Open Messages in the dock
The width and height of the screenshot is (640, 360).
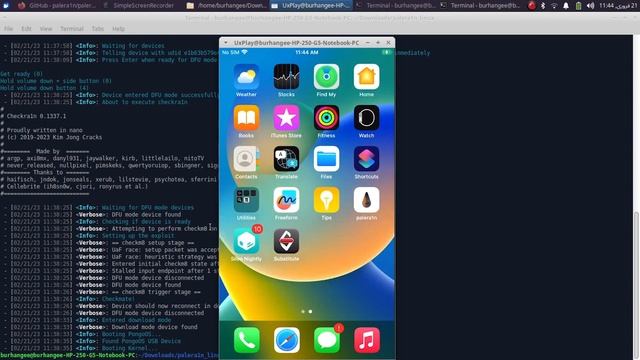pyautogui.click(x=327, y=340)
